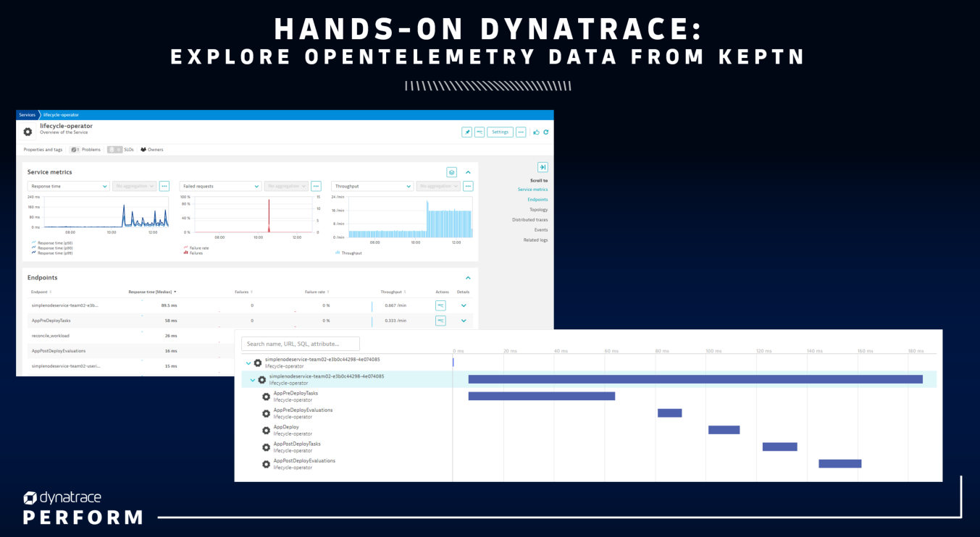The image size is (980, 537).
Task: Open the Response time metric dropdown
Action: [x=68, y=186]
